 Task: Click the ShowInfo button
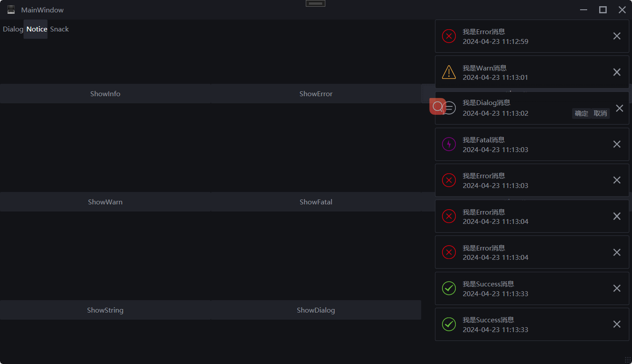click(105, 94)
